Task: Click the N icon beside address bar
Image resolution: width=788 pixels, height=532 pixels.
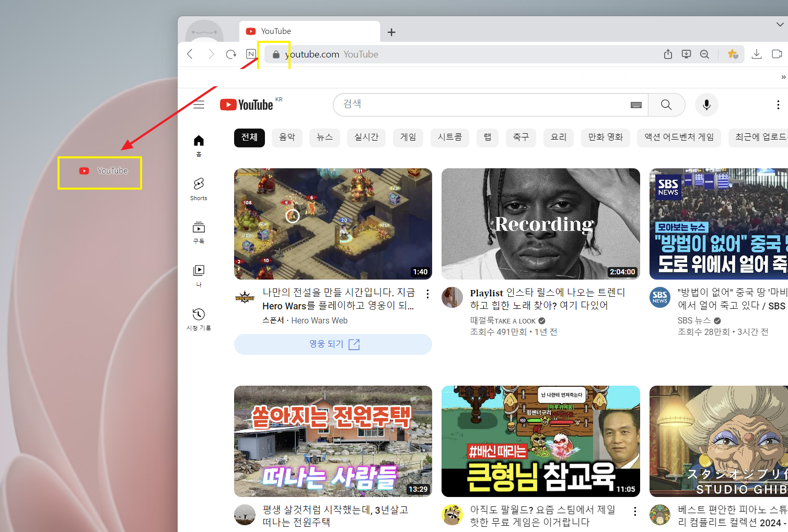Action: [x=251, y=54]
